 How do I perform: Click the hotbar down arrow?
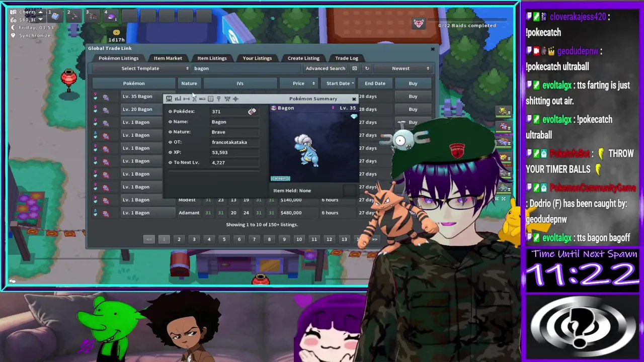point(41,19)
